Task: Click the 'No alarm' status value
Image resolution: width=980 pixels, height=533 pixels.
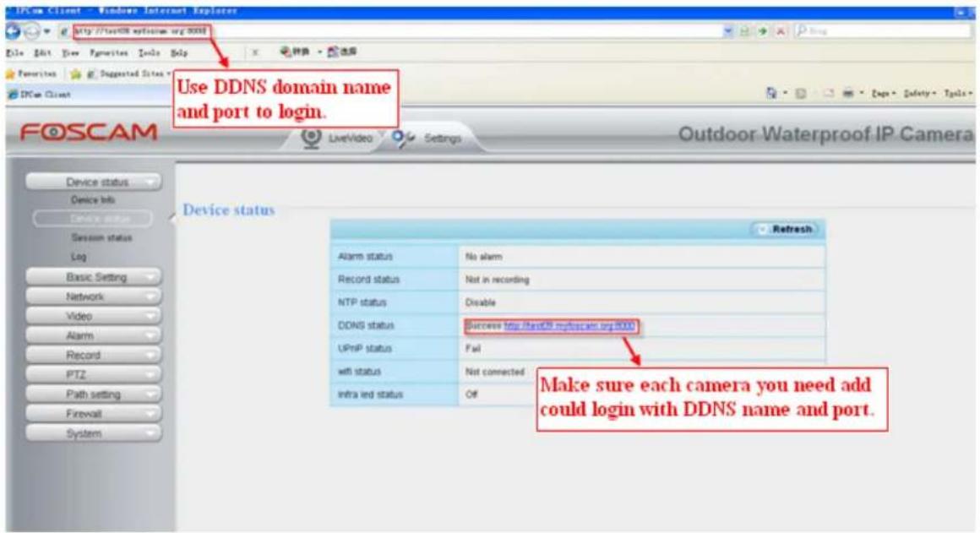Action: (483, 257)
